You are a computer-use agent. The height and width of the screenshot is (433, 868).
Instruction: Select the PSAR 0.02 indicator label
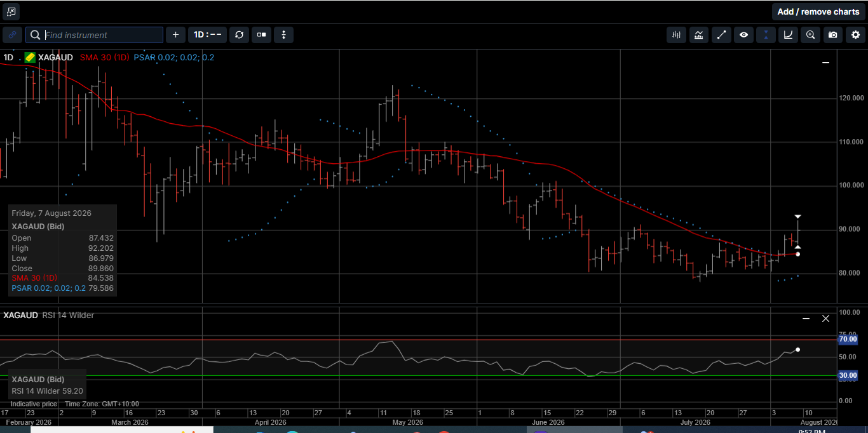[173, 57]
